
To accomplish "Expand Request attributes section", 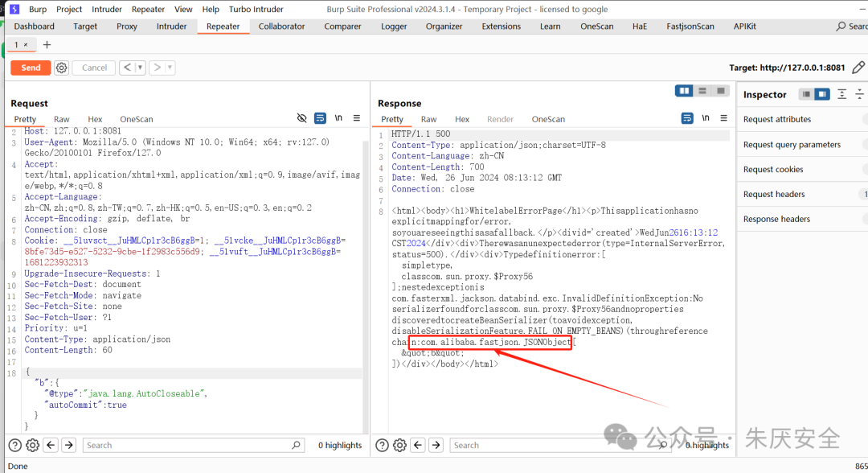I will 803,119.
